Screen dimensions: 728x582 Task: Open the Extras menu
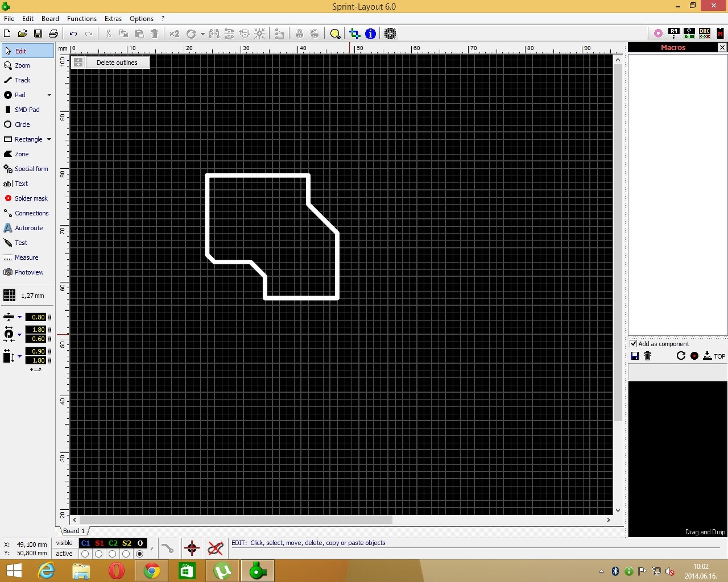click(x=113, y=19)
